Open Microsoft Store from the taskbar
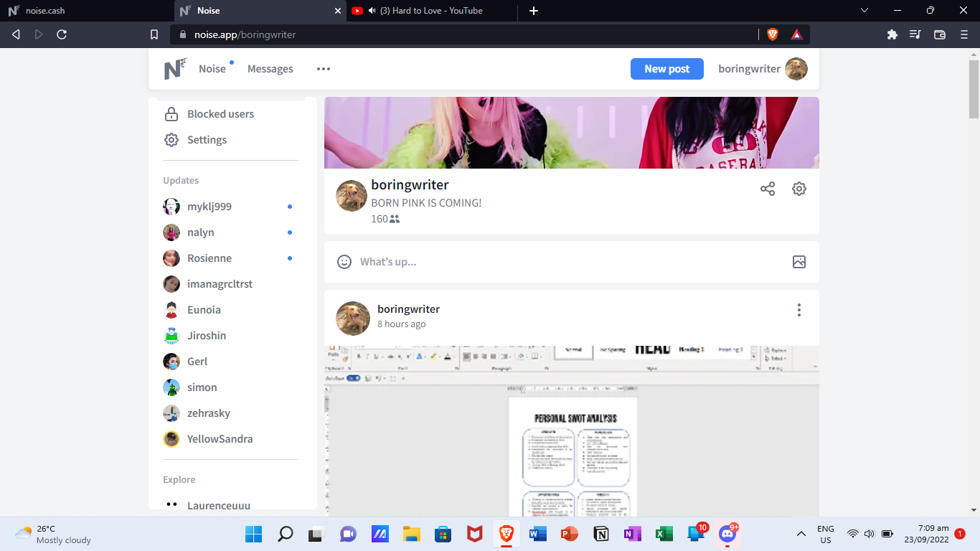980x551 pixels. point(443,534)
